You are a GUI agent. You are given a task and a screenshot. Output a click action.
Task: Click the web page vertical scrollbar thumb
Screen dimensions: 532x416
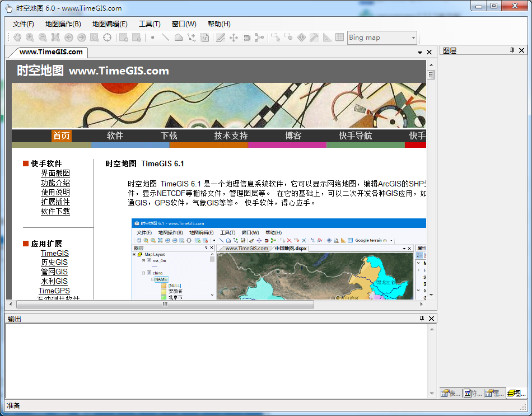pyautogui.click(x=431, y=74)
